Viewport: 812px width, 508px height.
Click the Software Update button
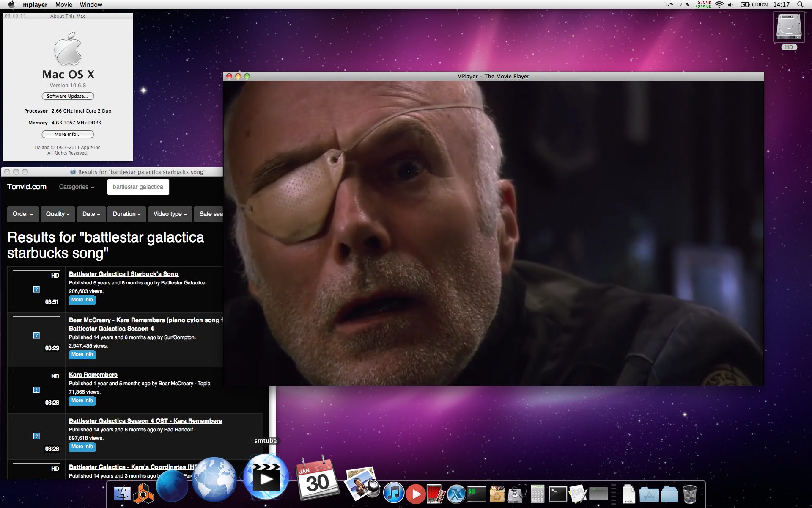[68, 96]
